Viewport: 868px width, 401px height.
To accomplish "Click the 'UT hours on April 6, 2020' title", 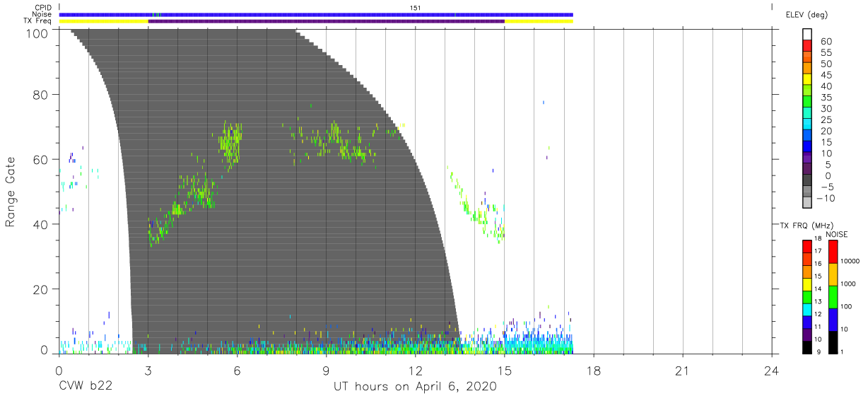I will pos(416,387).
